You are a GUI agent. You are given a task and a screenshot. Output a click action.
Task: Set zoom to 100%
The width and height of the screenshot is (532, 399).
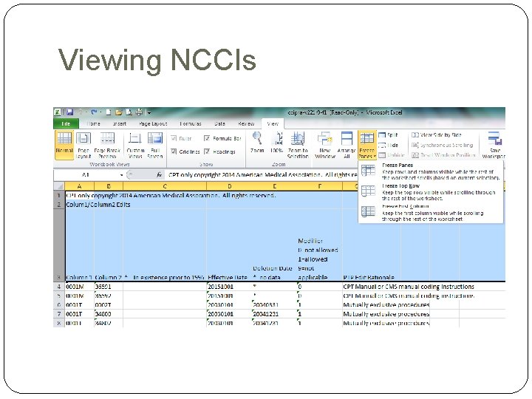[276, 143]
